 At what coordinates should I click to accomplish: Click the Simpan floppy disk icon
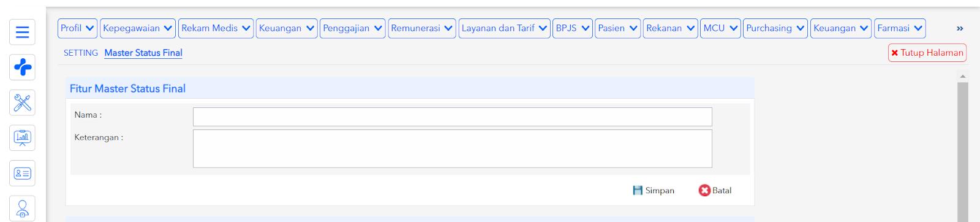pyautogui.click(x=638, y=191)
